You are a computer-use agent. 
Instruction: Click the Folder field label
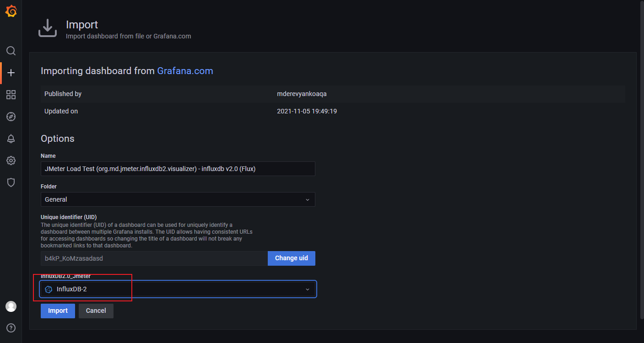pos(49,187)
